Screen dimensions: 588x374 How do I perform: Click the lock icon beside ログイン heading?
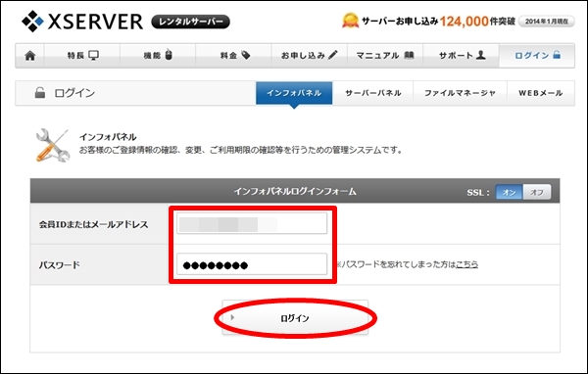pos(40,92)
